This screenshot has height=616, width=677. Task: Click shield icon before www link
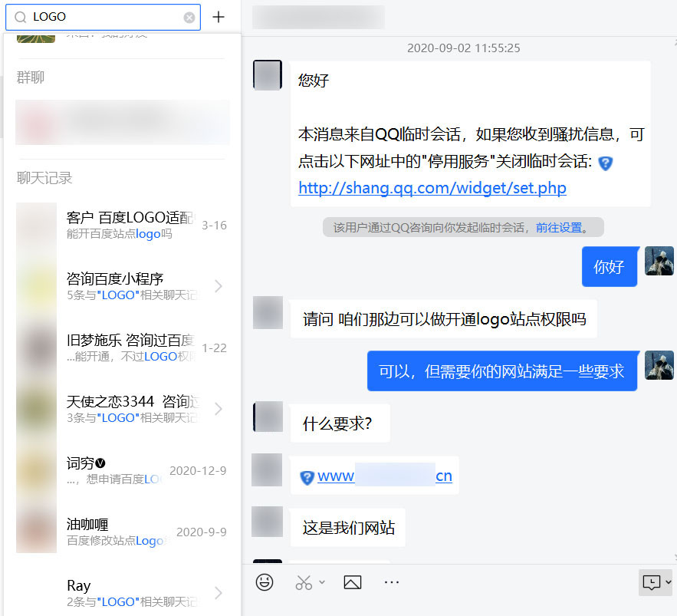(307, 477)
